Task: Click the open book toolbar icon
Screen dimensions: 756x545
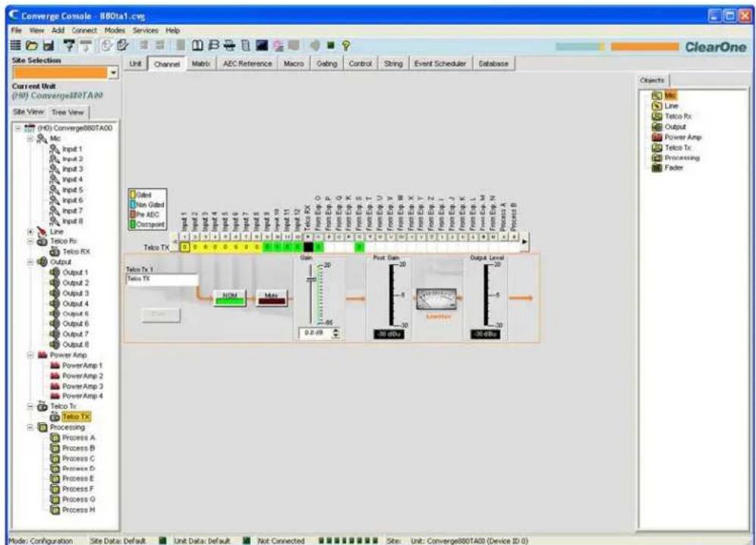Action: tap(197, 46)
